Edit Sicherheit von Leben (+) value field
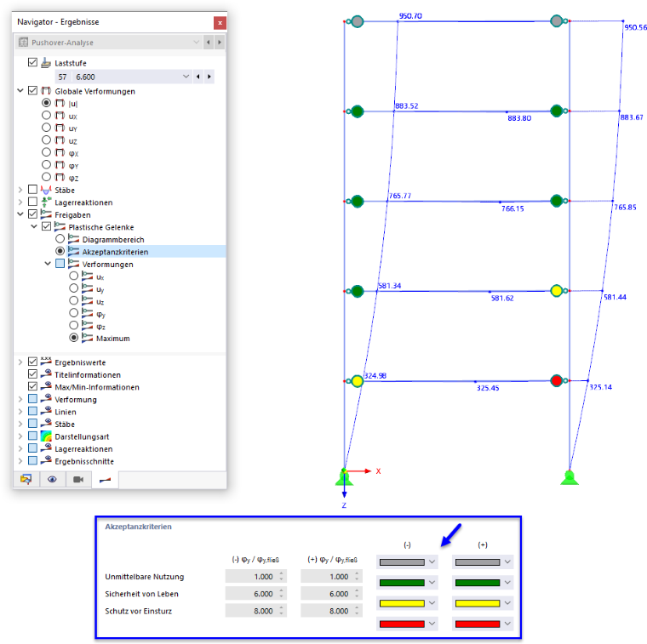The height and width of the screenshot is (644, 647). [331, 594]
